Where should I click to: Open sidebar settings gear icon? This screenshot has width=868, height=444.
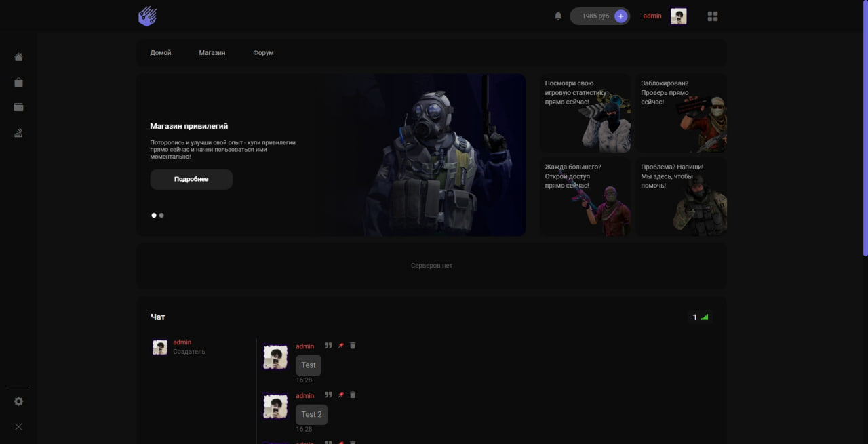pos(18,401)
